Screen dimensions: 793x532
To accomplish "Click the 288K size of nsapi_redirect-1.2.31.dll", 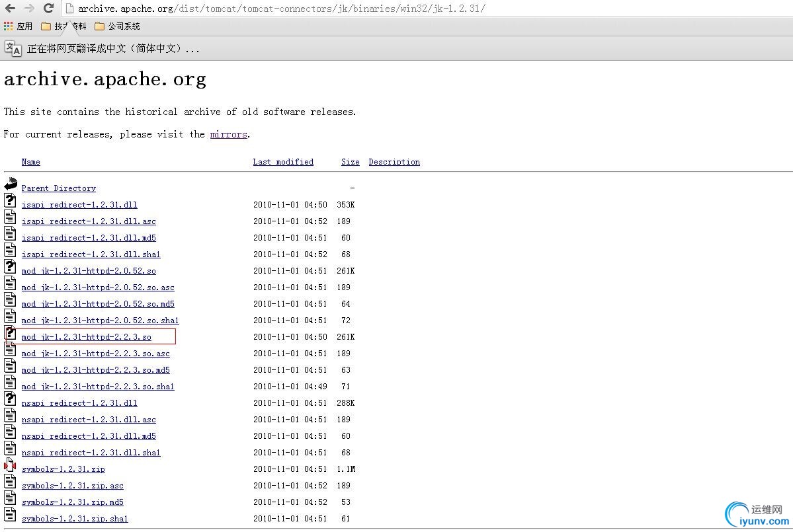I will [346, 403].
